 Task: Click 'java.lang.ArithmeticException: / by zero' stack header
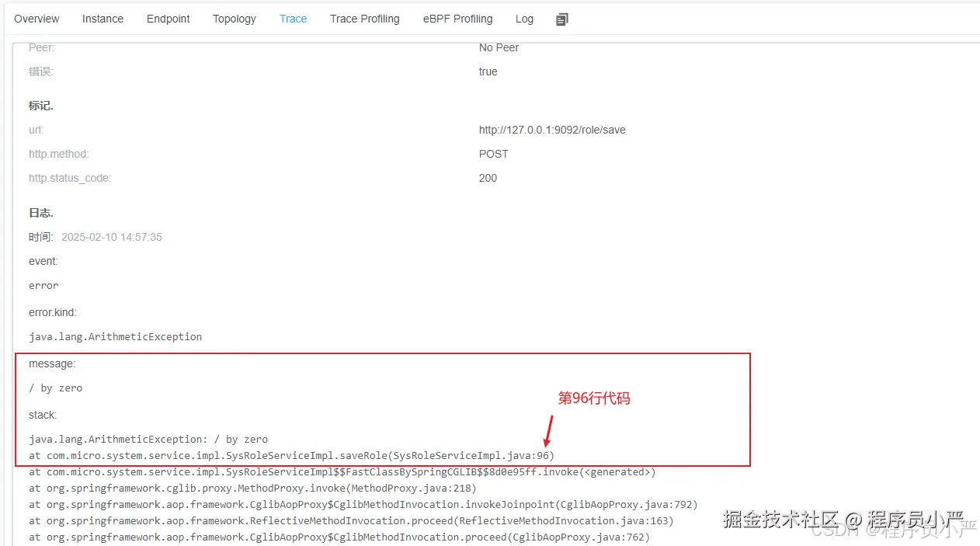pos(148,439)
